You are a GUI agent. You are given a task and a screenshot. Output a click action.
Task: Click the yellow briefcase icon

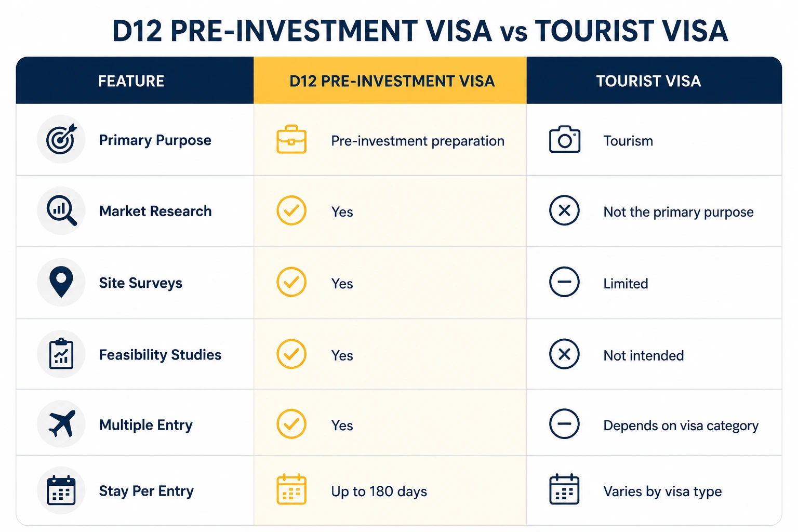[291, 140]
